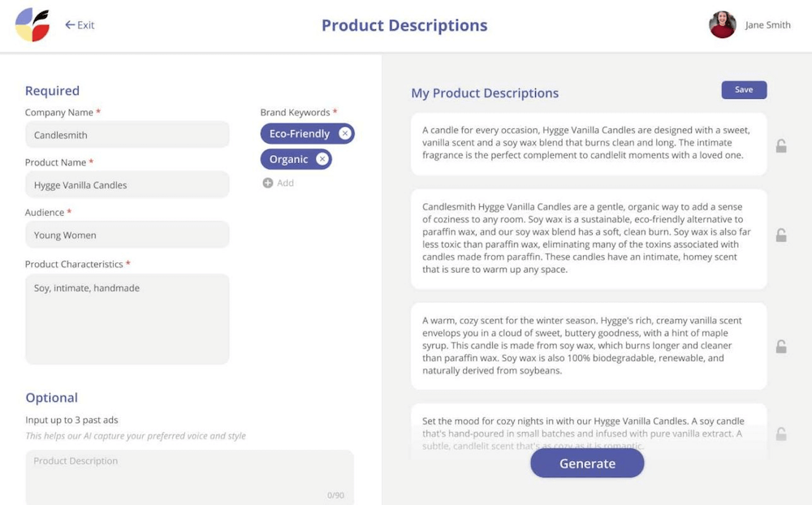This screenshot has width=812, height=505.
Task: Click the Add keyword plus icon
Action: tap(268, 183)
